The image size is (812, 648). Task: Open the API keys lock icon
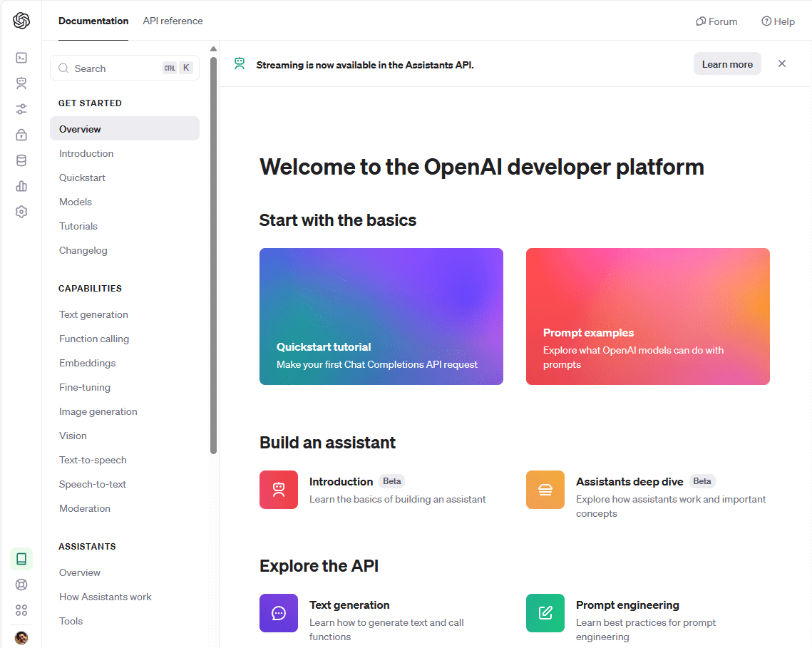21,135
